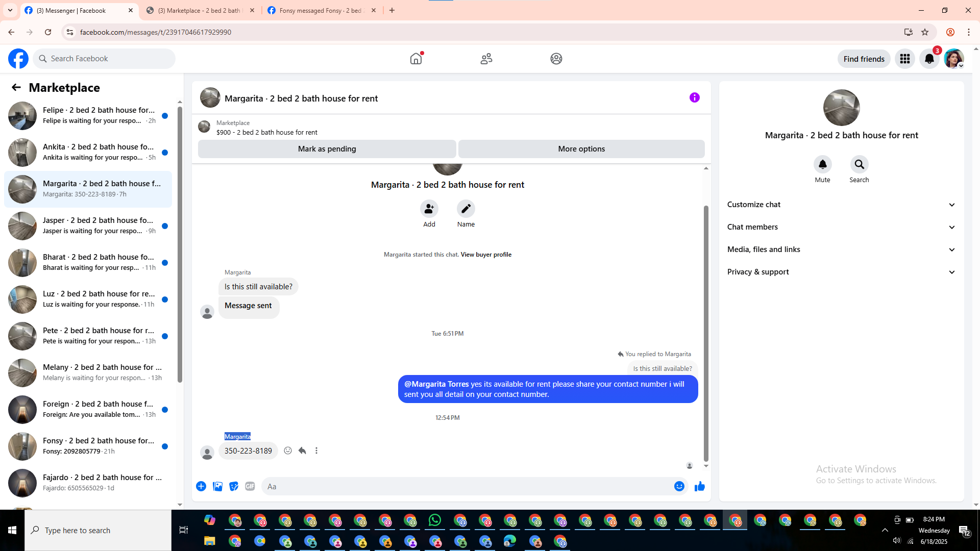The height and width of the screenshot is (551, 980).
Task: Open the Foreign conversation
Action: point(88,410)
